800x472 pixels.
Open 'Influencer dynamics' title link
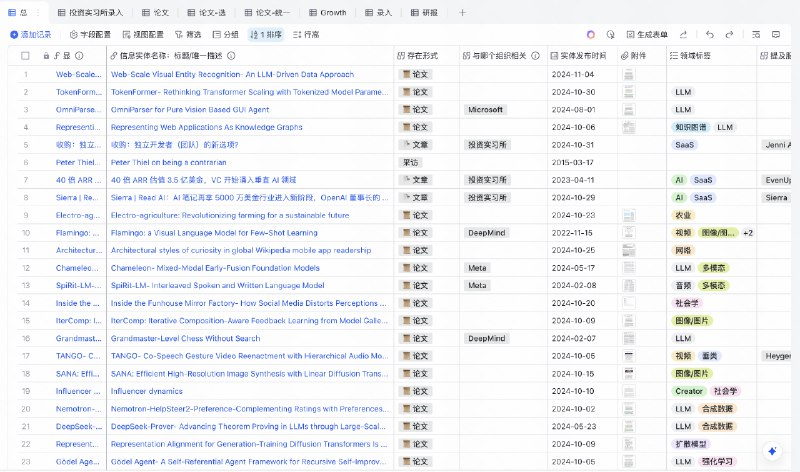[146, 391]
